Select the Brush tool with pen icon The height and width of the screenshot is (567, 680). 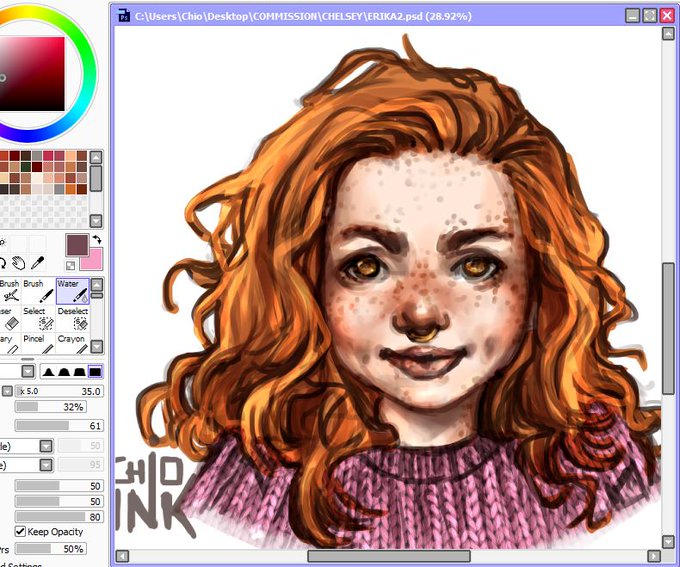point(39,291)
